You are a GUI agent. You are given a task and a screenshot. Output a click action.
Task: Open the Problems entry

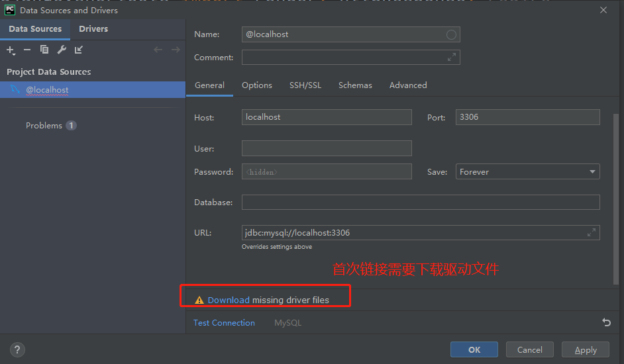click(x=44, y=126)
